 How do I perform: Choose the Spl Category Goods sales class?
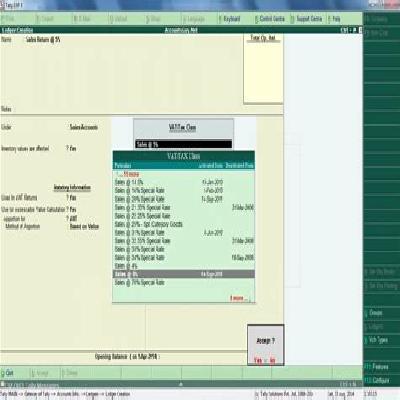(x=149, y=224)
